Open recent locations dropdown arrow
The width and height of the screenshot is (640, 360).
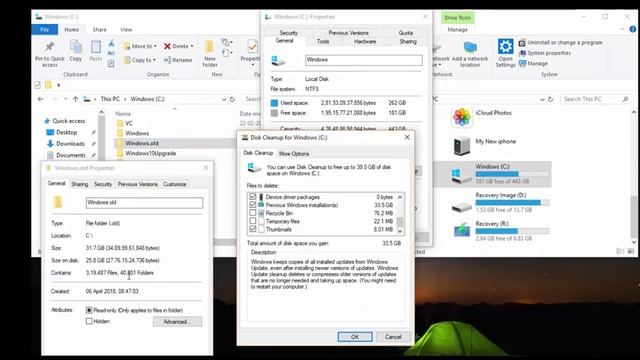click(65, 99)
